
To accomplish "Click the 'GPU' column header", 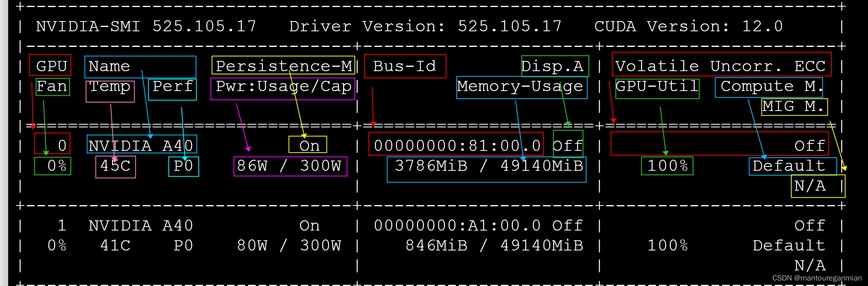I will click(x=51, y=66).
